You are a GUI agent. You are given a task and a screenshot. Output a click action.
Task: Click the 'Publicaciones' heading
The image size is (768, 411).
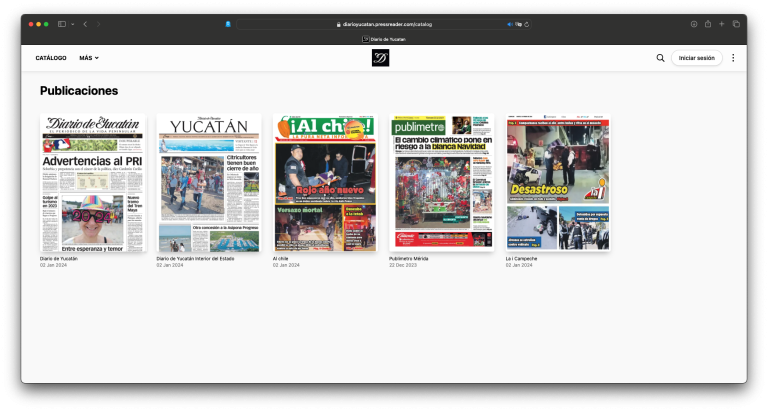79,91
